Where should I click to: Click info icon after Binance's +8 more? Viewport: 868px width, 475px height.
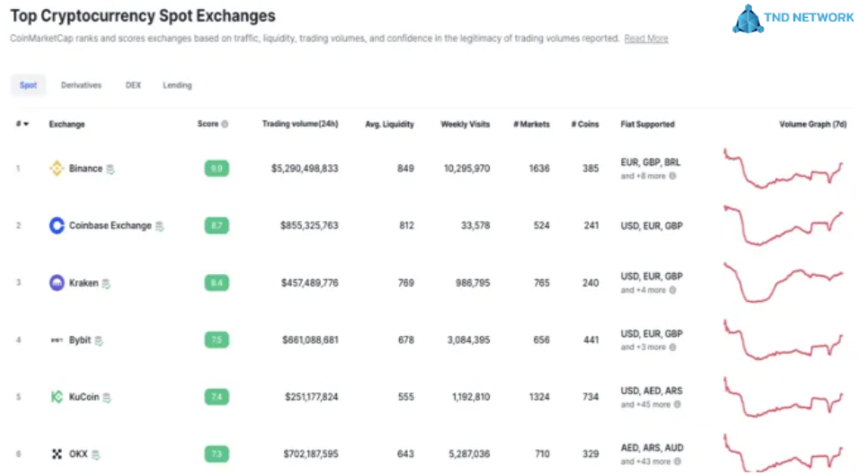(672, 176)
